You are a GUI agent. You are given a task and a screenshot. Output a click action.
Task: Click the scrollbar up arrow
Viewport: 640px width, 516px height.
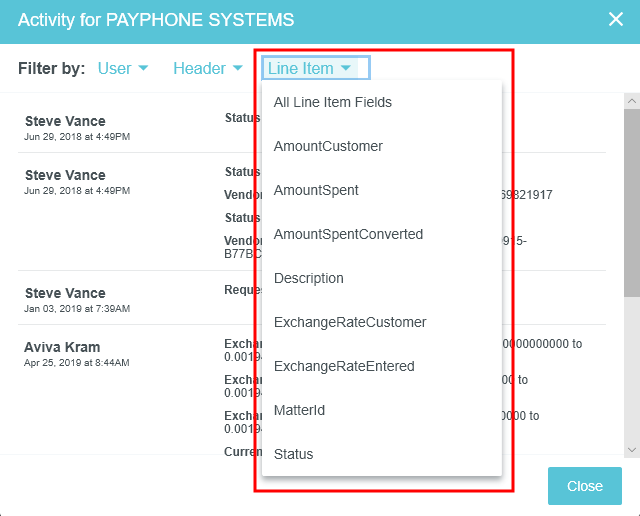[x=631, y=101]
